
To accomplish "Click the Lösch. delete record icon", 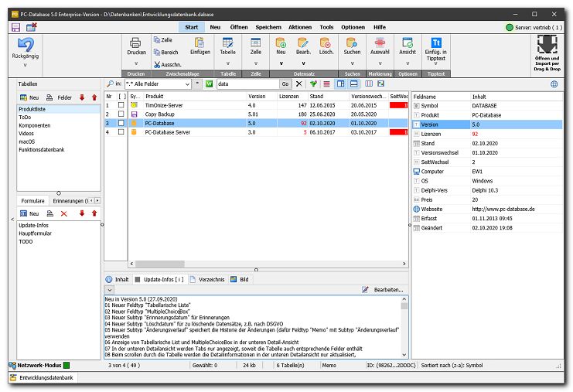I will coord(326,43).
